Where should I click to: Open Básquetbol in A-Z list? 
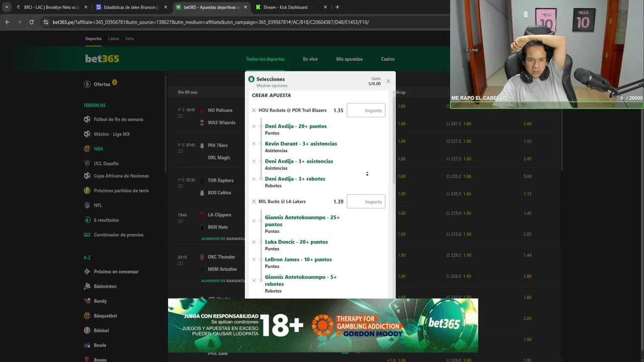point(105,316)
